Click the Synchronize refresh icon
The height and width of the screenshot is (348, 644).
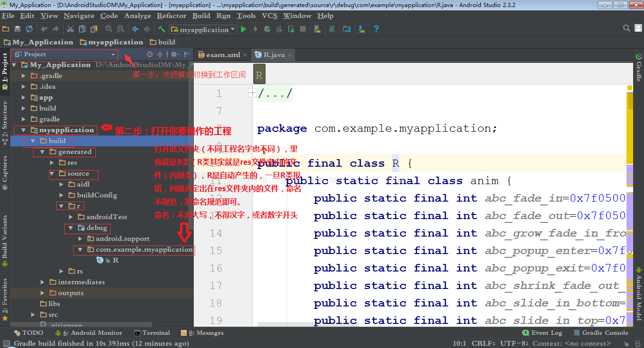(29, 29)
